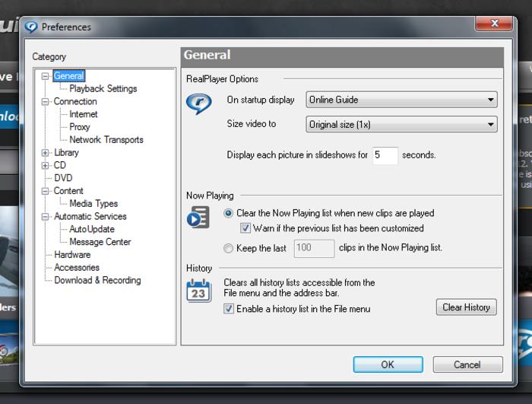The width and height of the screenshot is (532, 404).
Task: Click OK to confirm preferences
Action: (388, 364)
